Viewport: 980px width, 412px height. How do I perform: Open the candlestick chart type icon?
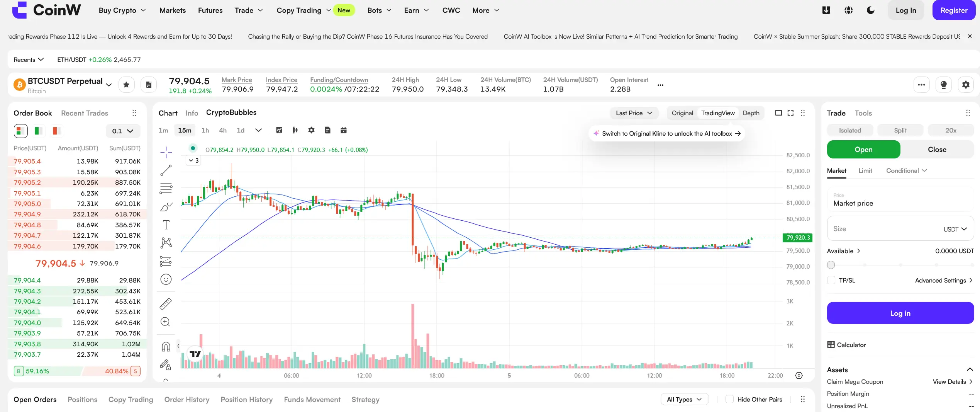click(295, 130)
